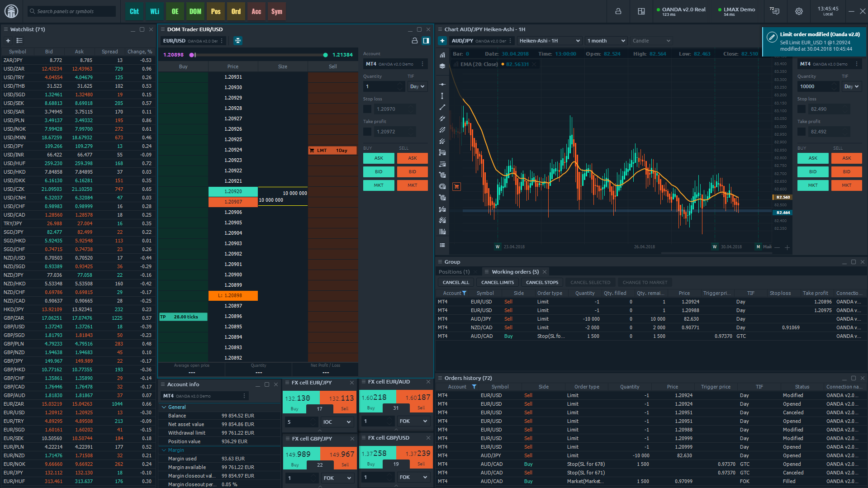Open settings gear in top bar

[x=799, y=11]
